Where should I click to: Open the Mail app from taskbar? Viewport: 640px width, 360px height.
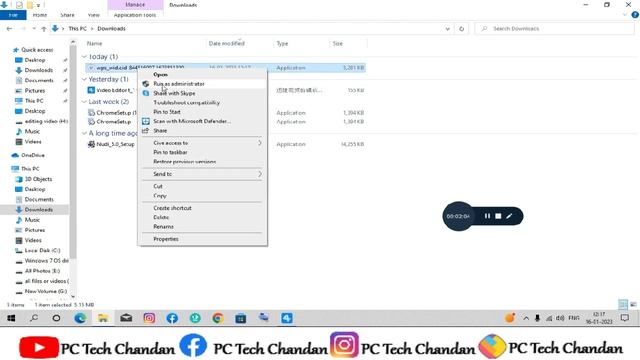point(126,318)
